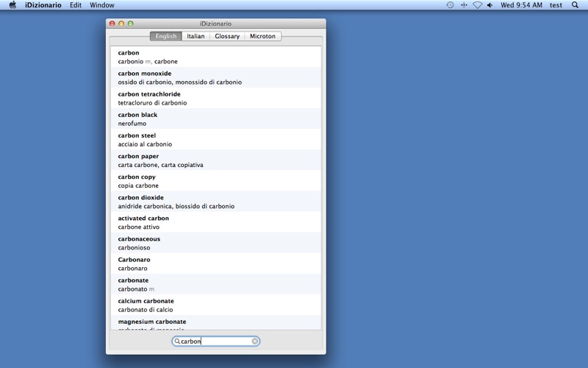Clear the search field with the X icon
The height and width of the screenshot is (368, 588).
coord(255,341)
